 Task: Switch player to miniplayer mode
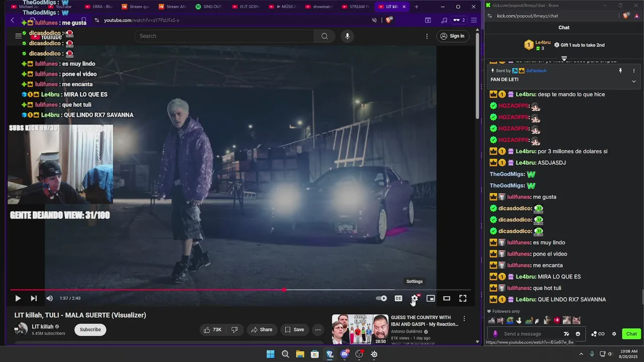pyautogui.click(x=431, y=298)
